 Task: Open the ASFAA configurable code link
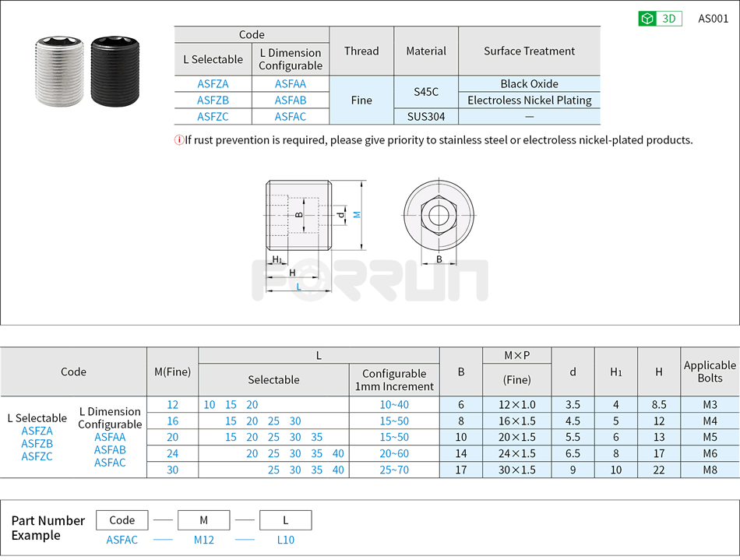[291, 83]
